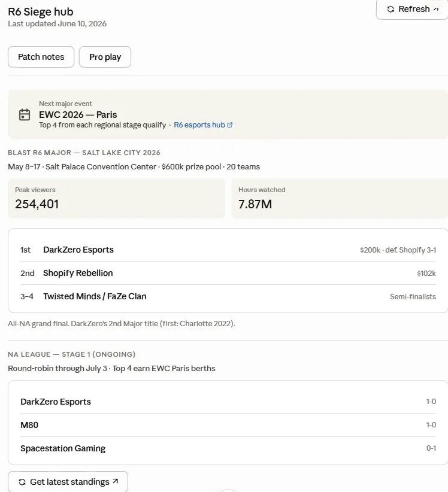The width and height of the screenshot is (448, 492).
Task: Click the refresh icon inside the Refresh button
Action: pyautogui.click(x=391, y=9)
